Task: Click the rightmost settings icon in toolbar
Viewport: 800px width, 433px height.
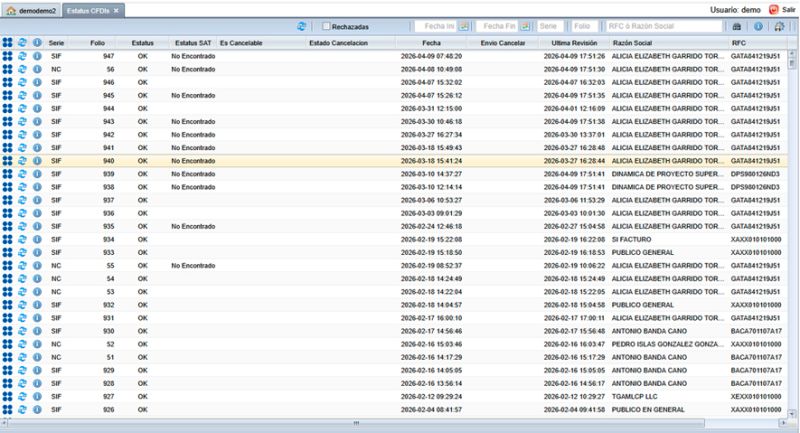Action: pyautogui.click(x=779, y=26)
